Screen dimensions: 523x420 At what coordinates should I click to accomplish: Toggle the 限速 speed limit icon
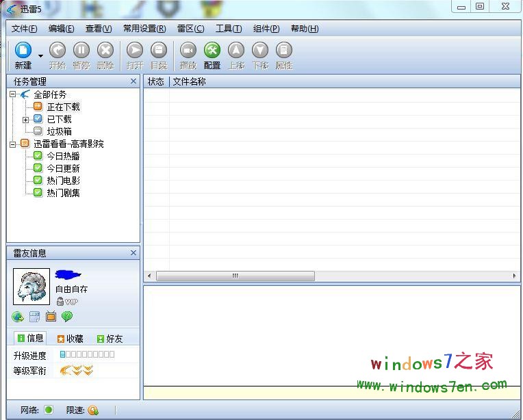point(93,410)
